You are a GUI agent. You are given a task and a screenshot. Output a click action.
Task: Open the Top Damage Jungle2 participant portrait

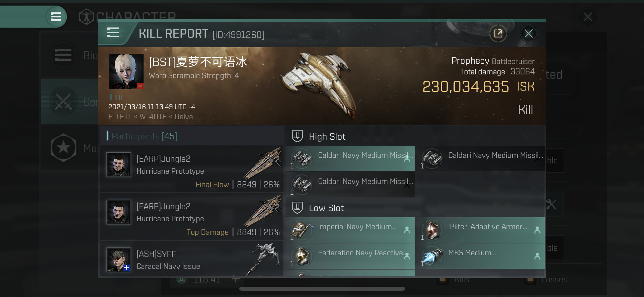point(118,212)
